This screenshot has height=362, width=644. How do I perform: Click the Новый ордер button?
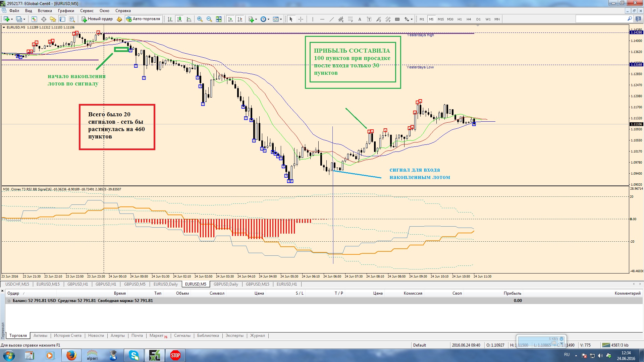[x=97, y=19]
